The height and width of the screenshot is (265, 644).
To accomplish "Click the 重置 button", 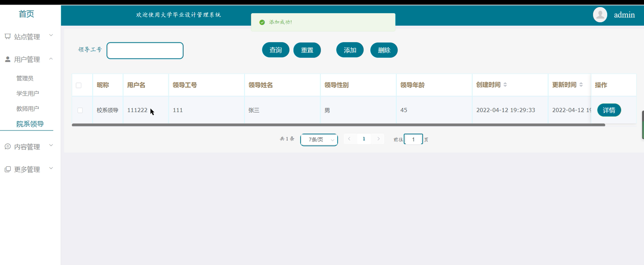I will [307, 50].
